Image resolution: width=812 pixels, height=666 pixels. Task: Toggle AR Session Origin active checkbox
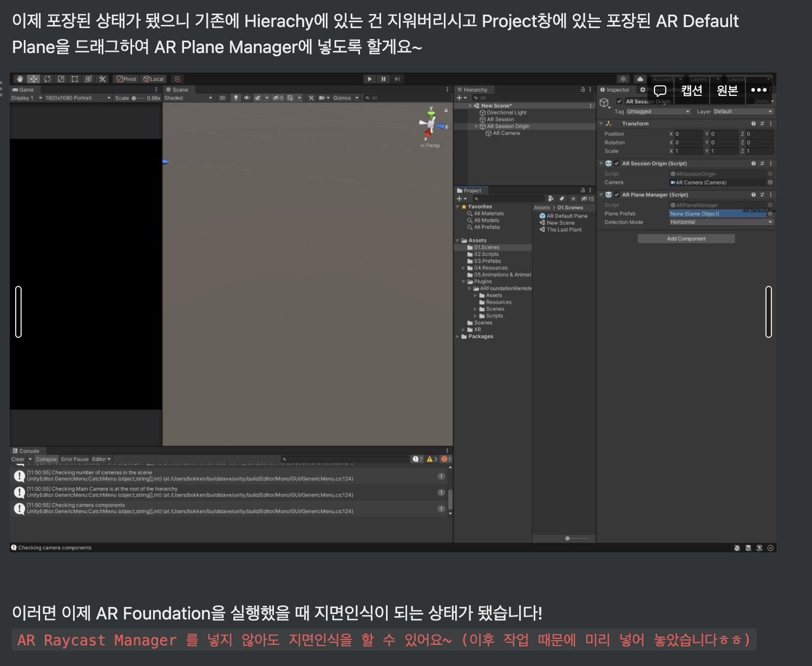tap(619, 101)
